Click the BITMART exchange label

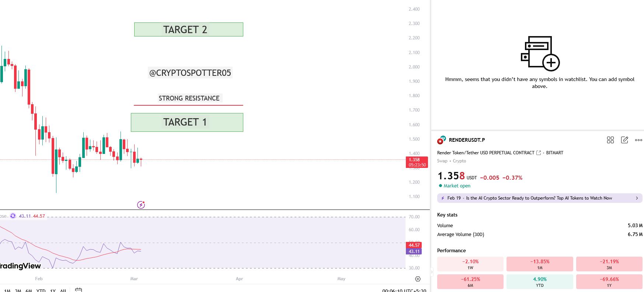click(555, 153)
